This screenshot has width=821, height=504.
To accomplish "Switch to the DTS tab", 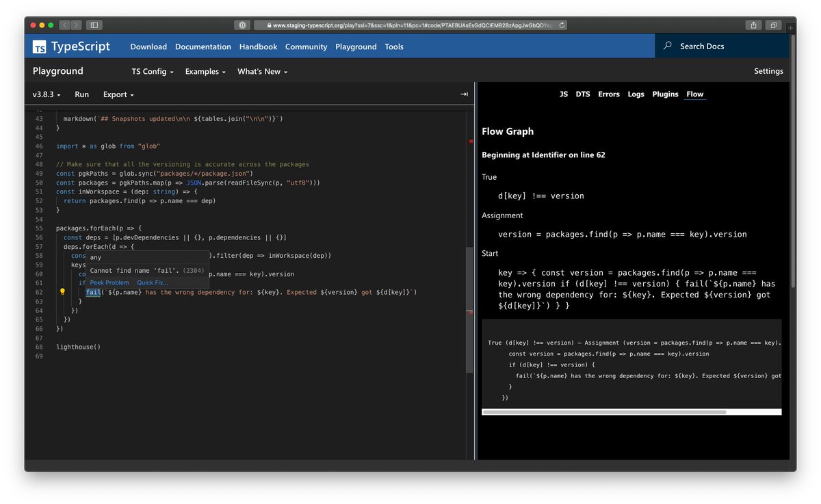I will pyautogui.click(x=583, y=94).
